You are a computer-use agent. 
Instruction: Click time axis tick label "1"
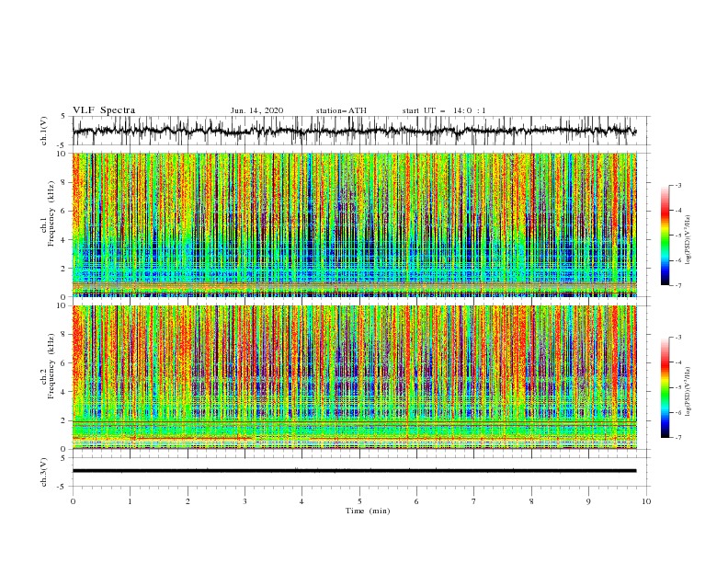click(131, 501)
